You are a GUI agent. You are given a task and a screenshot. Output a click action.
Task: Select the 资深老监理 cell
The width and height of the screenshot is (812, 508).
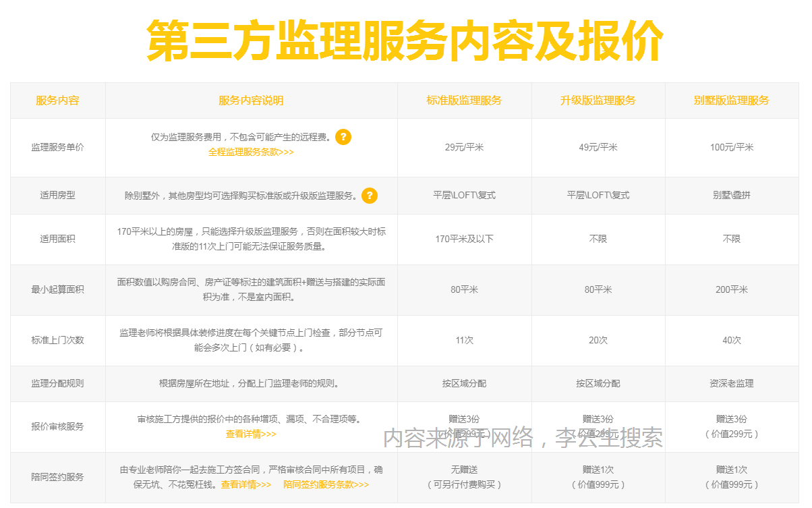(732, 383)
